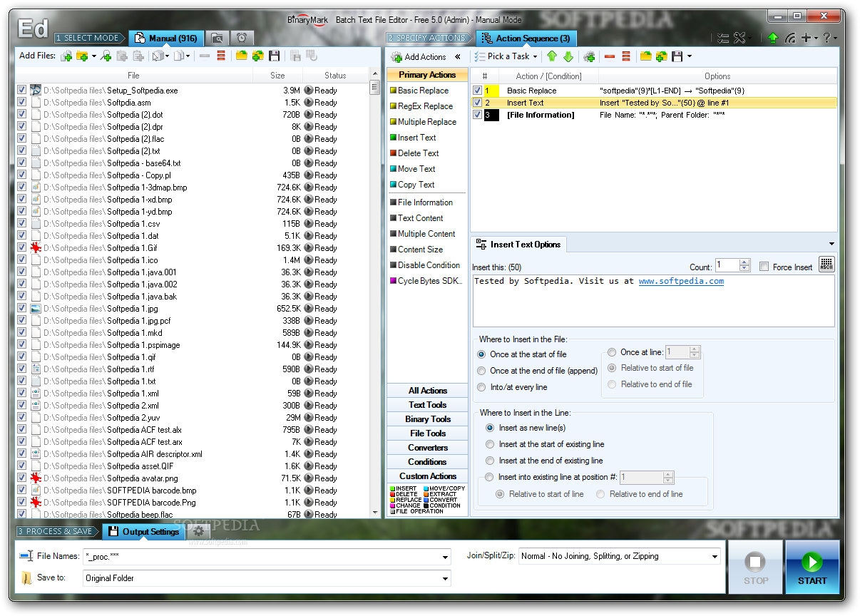Click the START button
This screenshot has width=860, height=616.
[x=812, y=567]
